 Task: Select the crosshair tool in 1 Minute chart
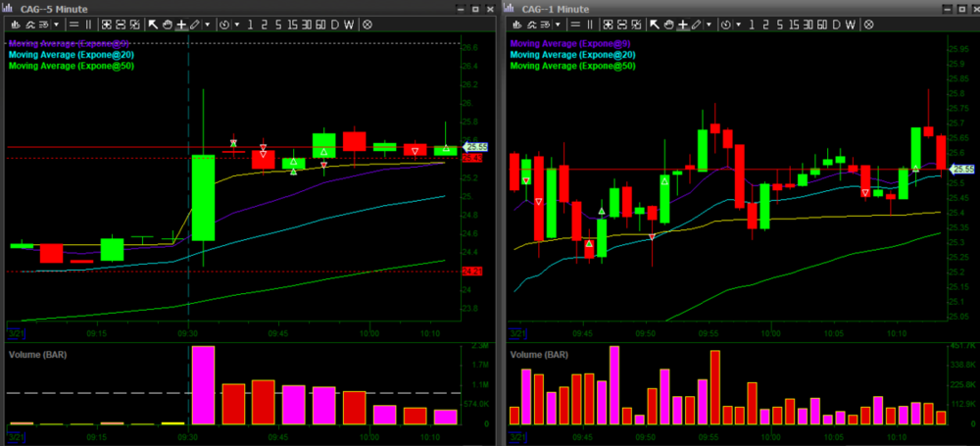coord(683,24)
